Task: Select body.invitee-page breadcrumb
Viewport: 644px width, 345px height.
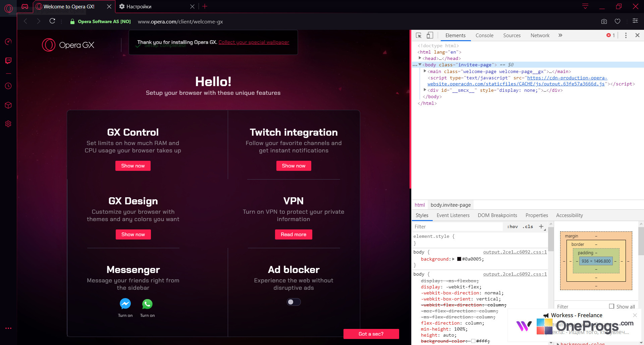Action: pyautogui.click(x=450, y=205)
